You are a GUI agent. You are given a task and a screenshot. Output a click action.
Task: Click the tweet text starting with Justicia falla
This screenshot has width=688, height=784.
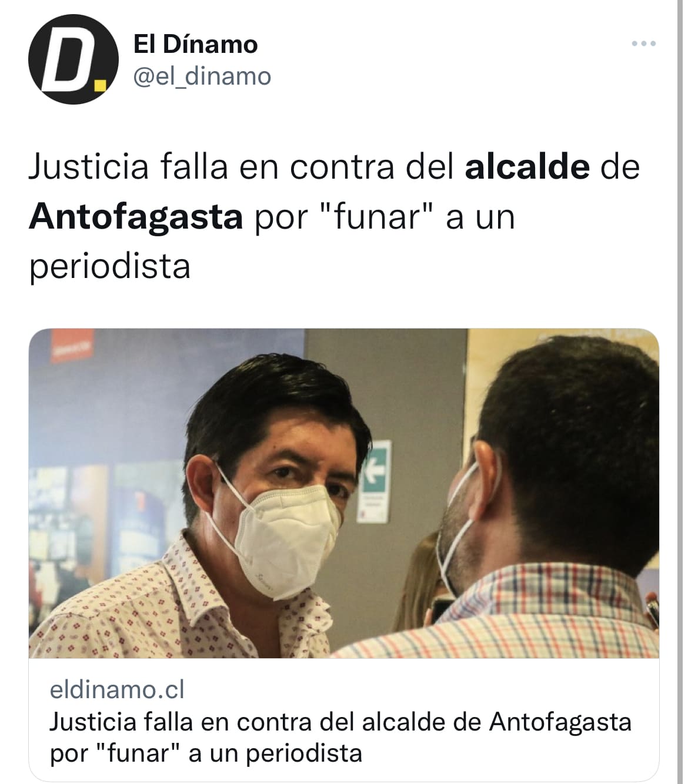click(334, 217)
